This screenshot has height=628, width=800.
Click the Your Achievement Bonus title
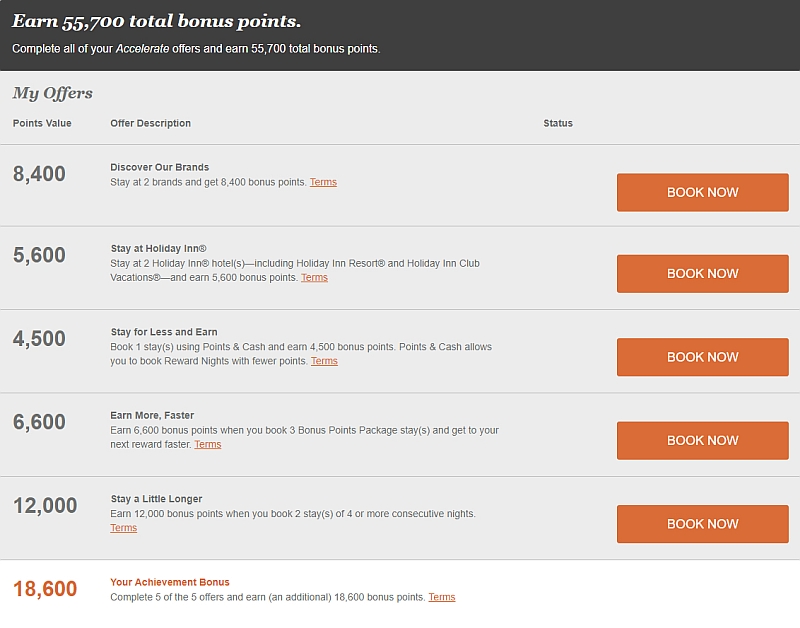(170, 582)
